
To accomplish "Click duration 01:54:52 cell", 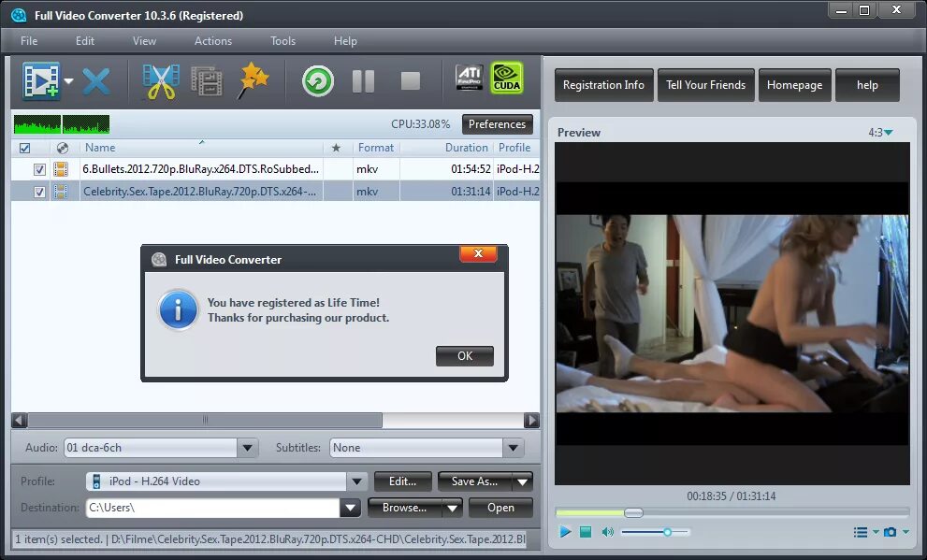I will pos(471,169).
